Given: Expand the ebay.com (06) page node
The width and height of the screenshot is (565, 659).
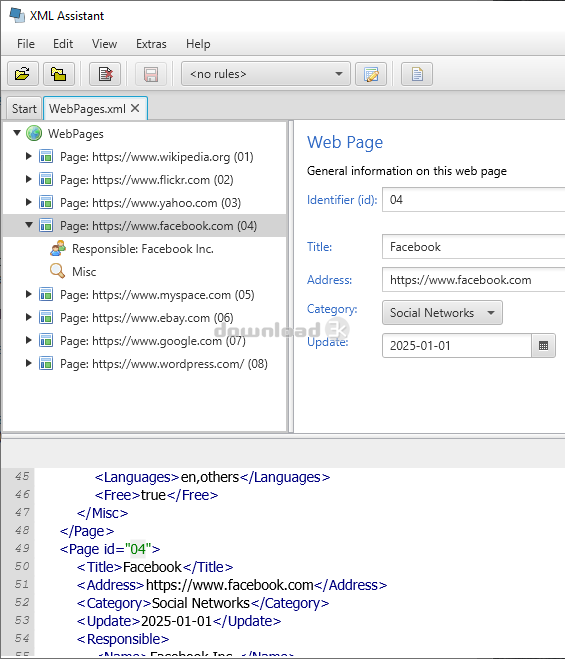Looking at the screenshot, I should tap(29, 317).
